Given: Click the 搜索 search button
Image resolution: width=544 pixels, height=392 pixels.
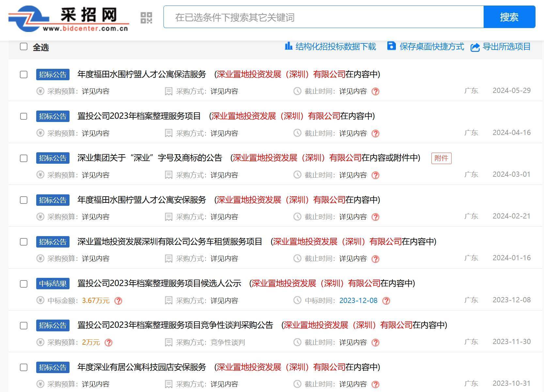Looking at the screenshot, I should (x=509, y=17).
